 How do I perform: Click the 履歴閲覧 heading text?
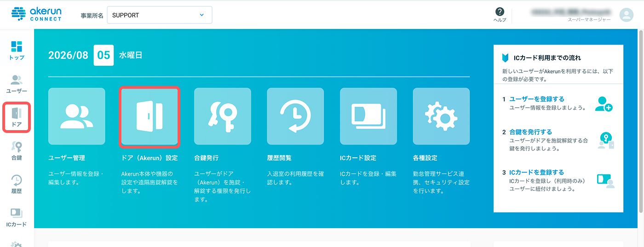279,158
